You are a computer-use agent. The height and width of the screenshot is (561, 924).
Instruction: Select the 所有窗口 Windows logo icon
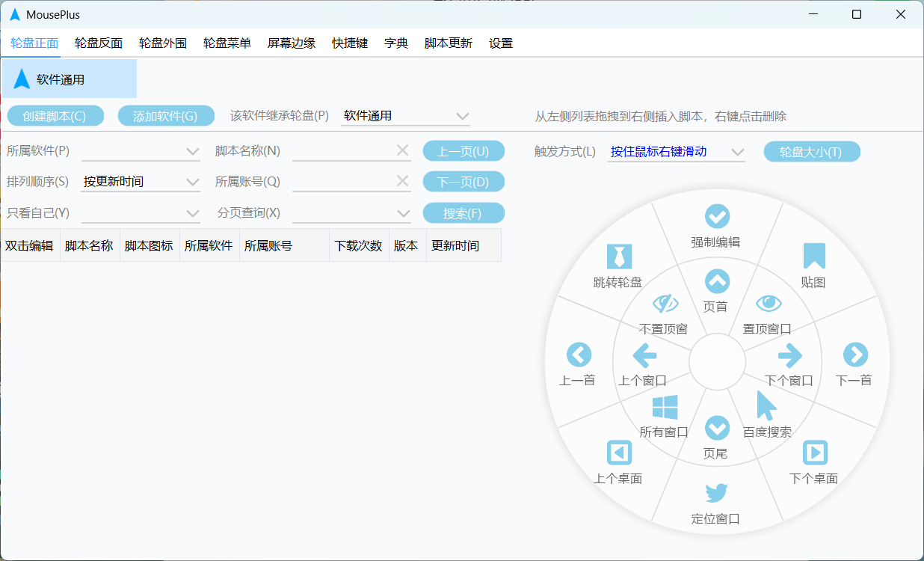[665, 408]
